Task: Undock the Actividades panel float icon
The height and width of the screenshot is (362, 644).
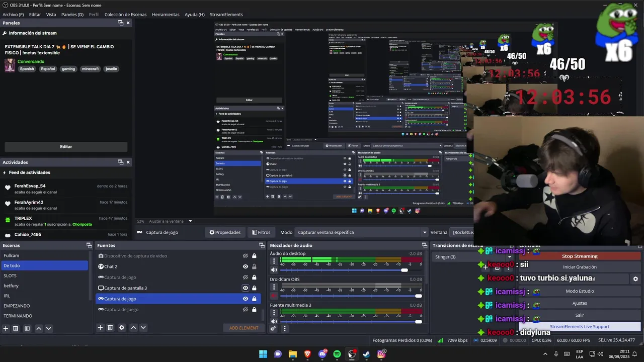Action: tap(121, 162)
